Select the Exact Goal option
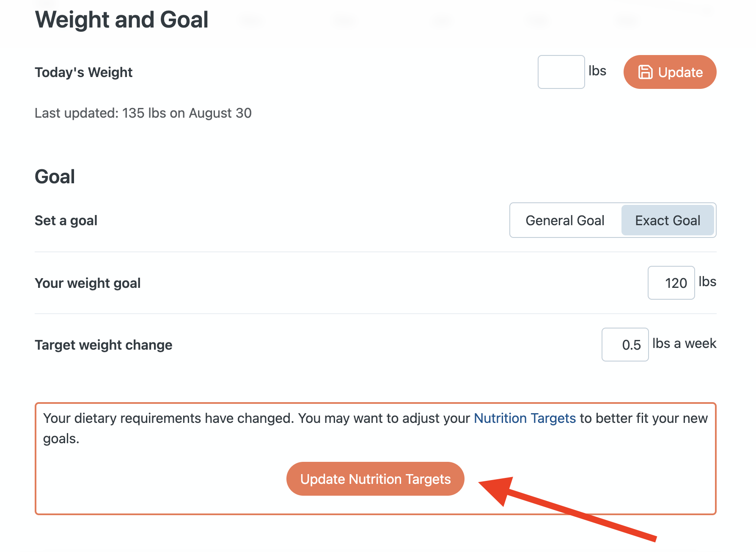The width and height of the screenshot is (756, 552). coord(668,221)
